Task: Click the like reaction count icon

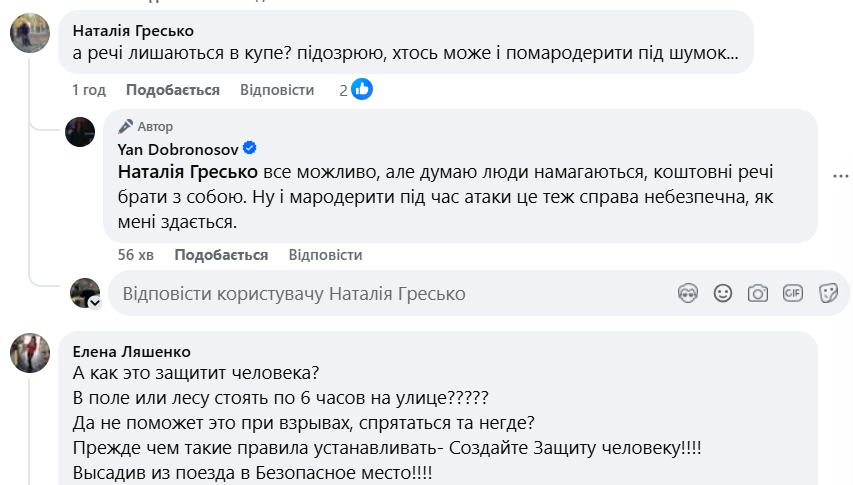Action: coord(362,90)
